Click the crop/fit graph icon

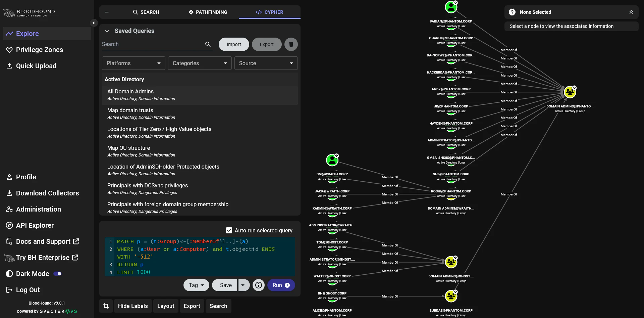tap(106, 306)
